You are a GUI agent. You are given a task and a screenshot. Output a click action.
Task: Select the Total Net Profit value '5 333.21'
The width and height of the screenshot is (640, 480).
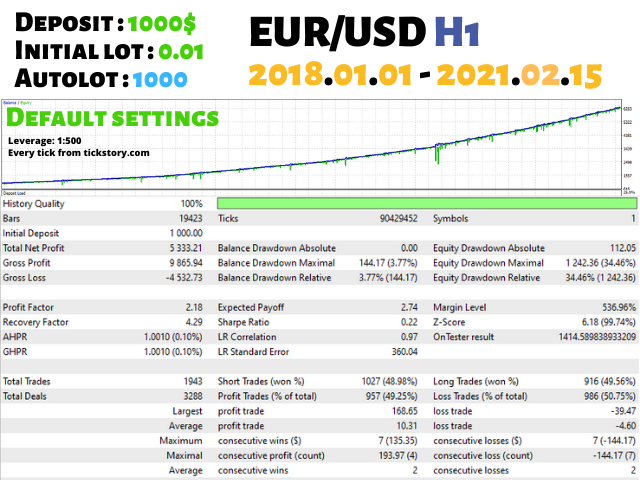(x=186, y=248)
